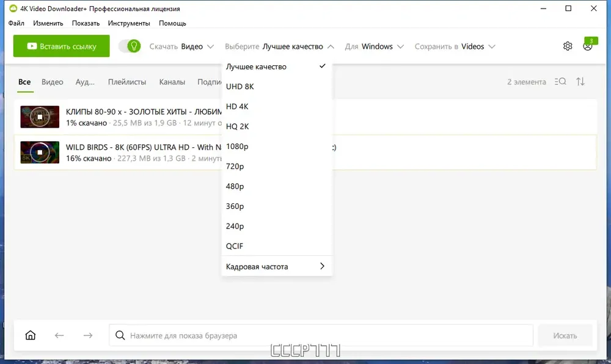Toggle the Smart Mode lightbulb switch

(130, 46)
